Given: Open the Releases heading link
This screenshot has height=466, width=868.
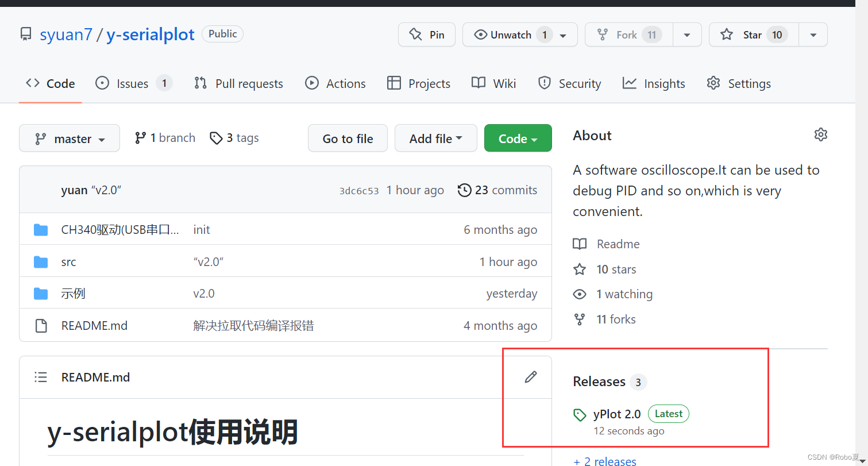Looking at the screenshot, I should tap(599, 382).
